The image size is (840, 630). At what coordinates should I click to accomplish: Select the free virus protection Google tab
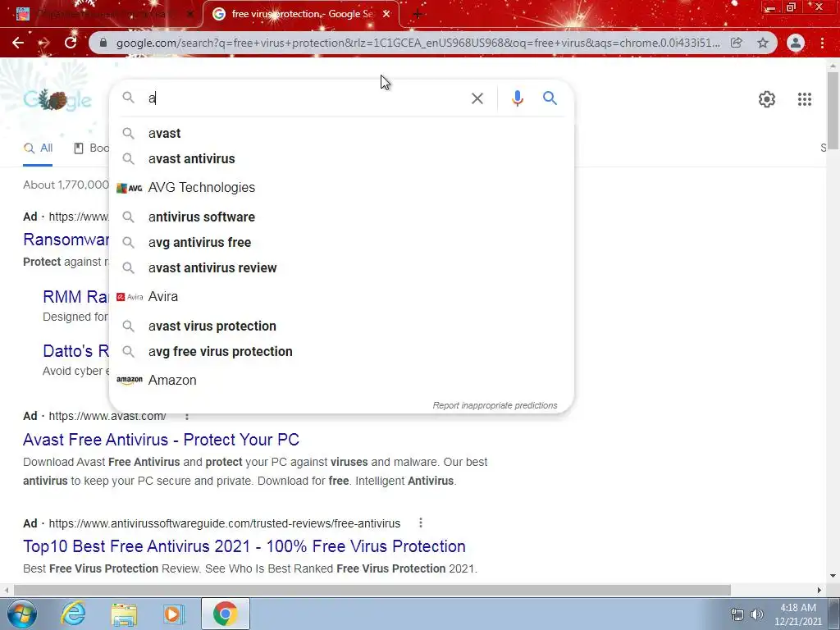point(301,14)
